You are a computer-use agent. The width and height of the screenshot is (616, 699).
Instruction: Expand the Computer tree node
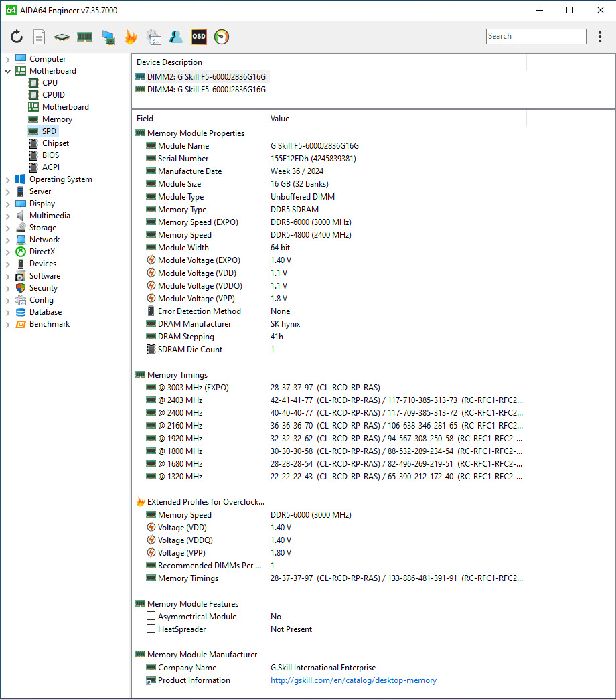[x=7, y=59]
